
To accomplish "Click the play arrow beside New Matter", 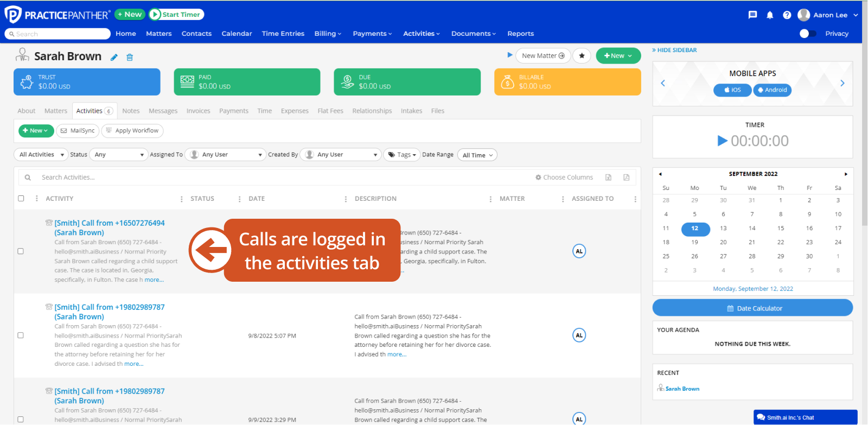I will (x=510, y=55).
